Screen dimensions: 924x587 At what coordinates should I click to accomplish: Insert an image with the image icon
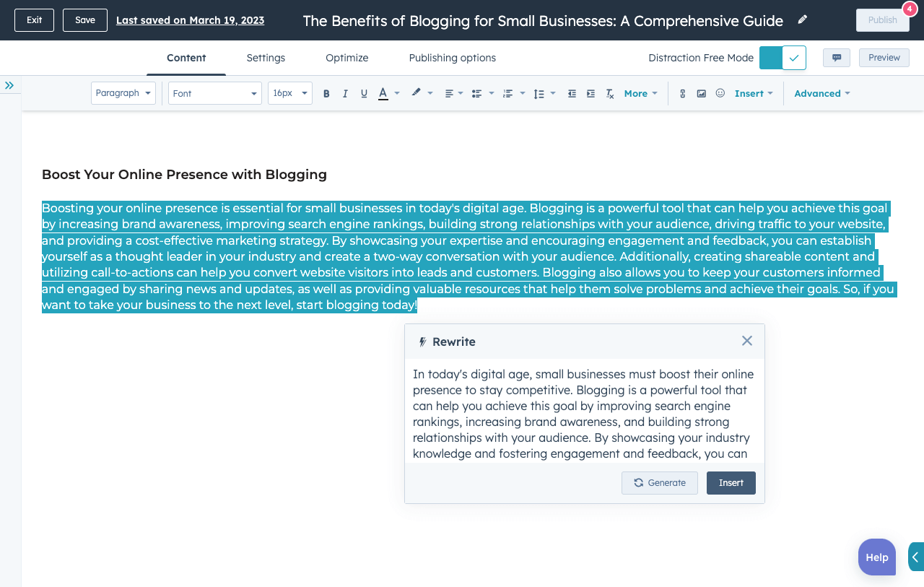tap(701, 93)
